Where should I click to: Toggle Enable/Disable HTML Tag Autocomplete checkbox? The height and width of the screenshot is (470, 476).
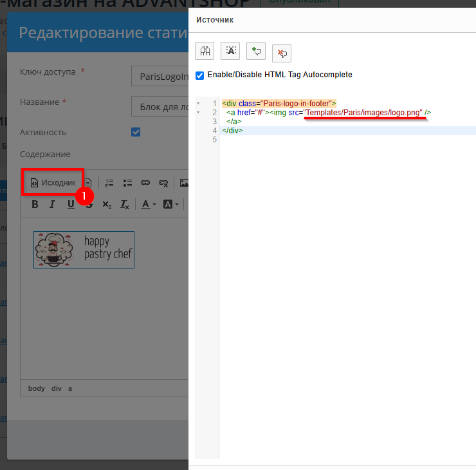[200, 75]
